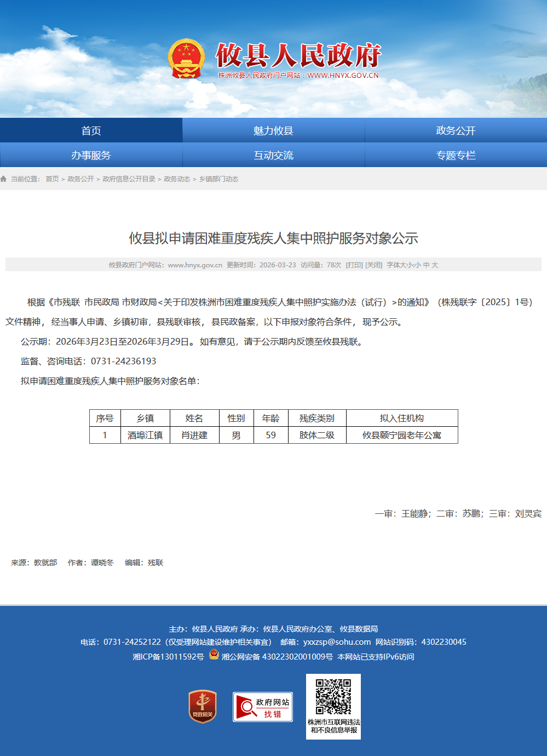Set font size to 中 (medium)

[426, 265]
